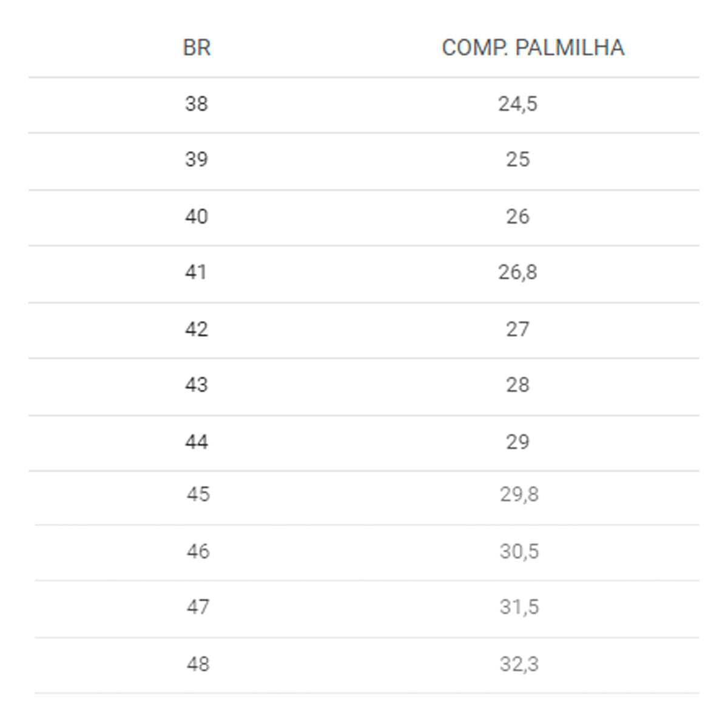Select size 43 in the table

point(197,385)
